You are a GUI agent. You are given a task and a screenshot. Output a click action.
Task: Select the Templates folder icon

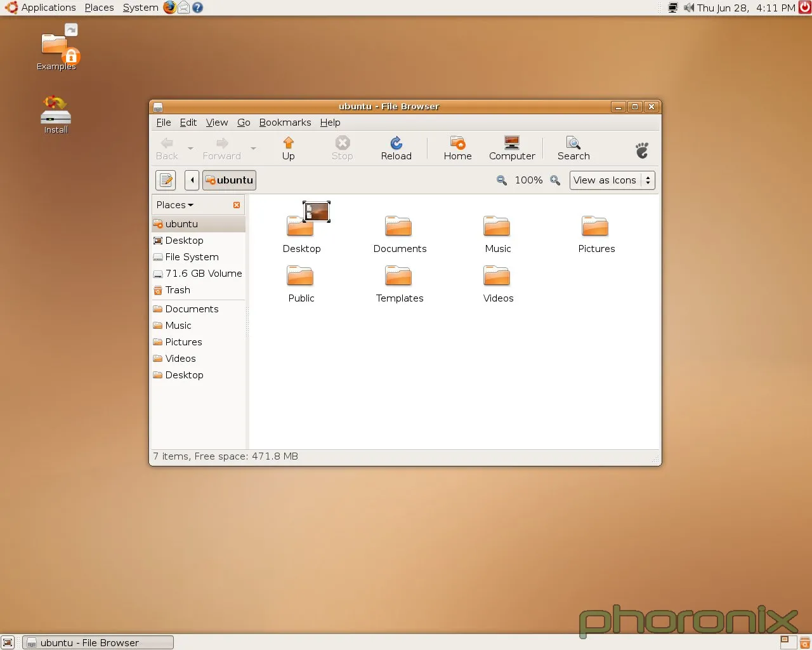(x=398, y=275)
